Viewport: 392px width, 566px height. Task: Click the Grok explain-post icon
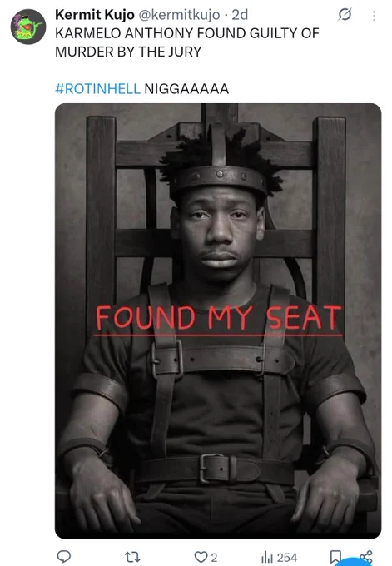pyautogui.click(x=345, y=15)
